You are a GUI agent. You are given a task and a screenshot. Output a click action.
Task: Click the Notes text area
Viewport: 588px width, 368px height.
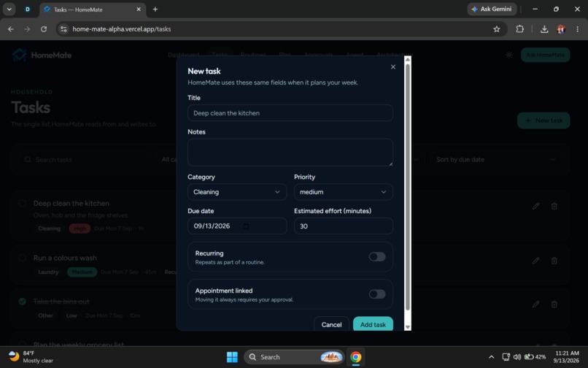(x=290, y=153)
